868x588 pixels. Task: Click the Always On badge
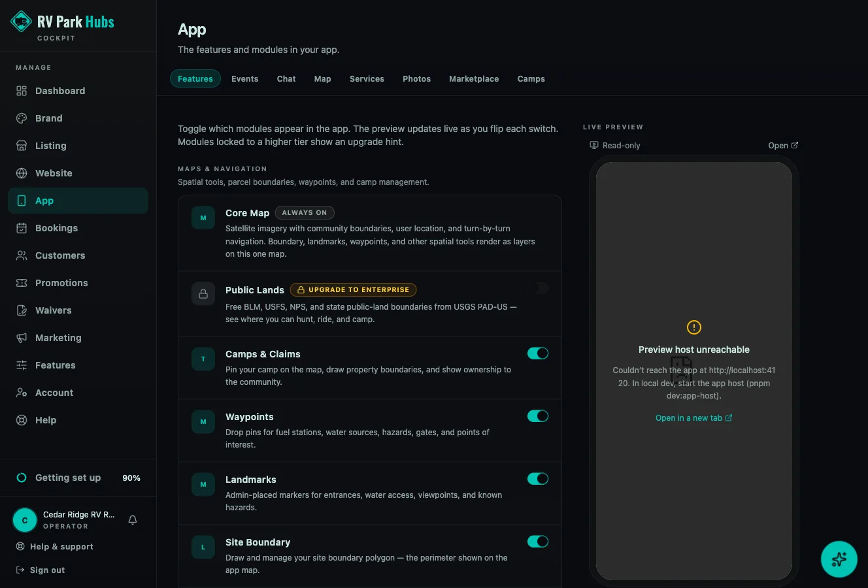tap(305, 212)
